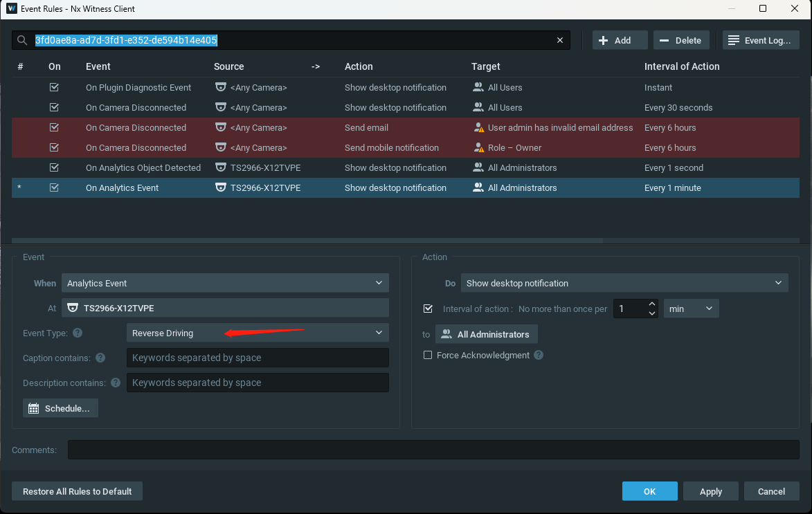Viewport: 812px width, 514px height.
Task: Open help icon next to Description contains
Action: click(116, 383)
